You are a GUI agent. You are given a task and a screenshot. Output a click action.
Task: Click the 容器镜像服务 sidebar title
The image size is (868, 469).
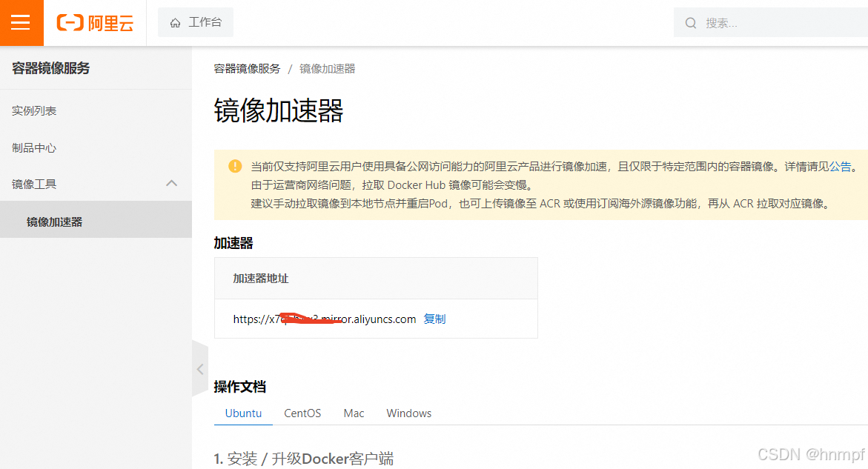point(51,68)
